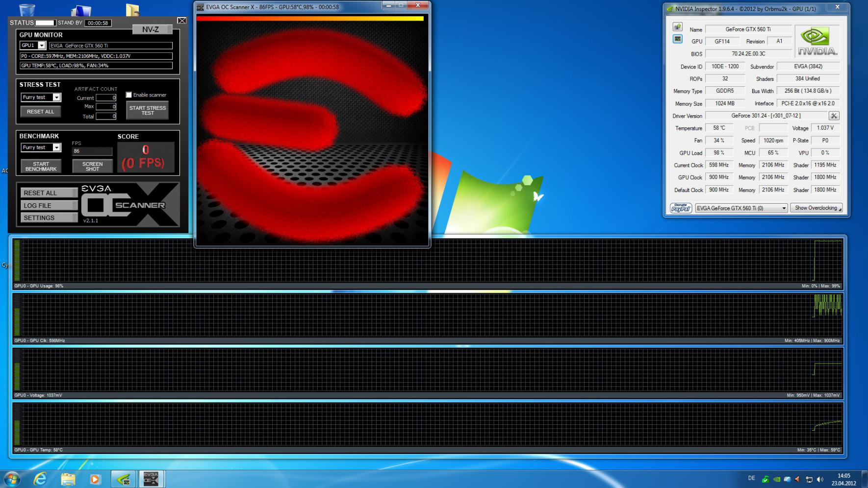Click the Screen Shot button
Screen dimensions: 868x488
[93, 167]
